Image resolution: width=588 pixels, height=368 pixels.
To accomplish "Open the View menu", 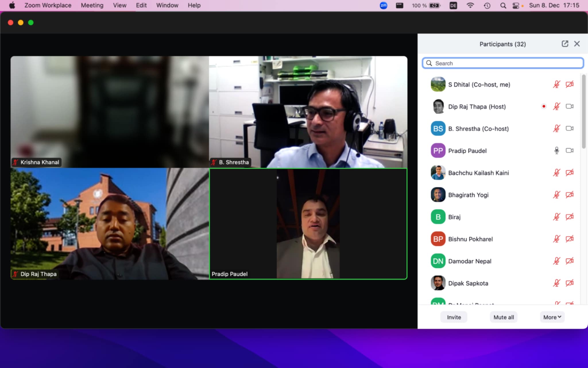I will coord(119,5).
